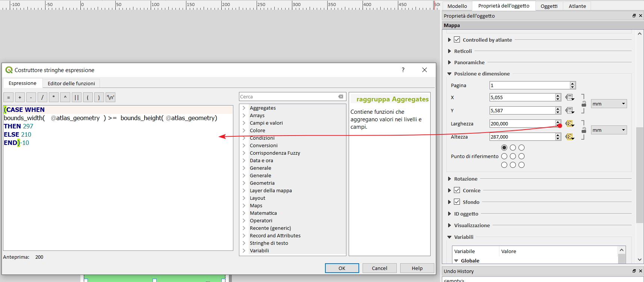Click the data-defined override icon for Y
This screenshot has height=282, width=644.
(x=570, y=110)
